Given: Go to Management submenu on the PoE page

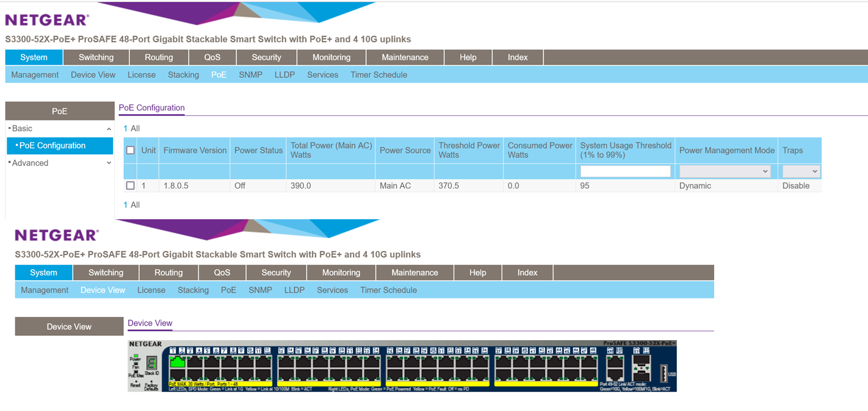Looking at the screenshot, I should (x=35, y=75).
